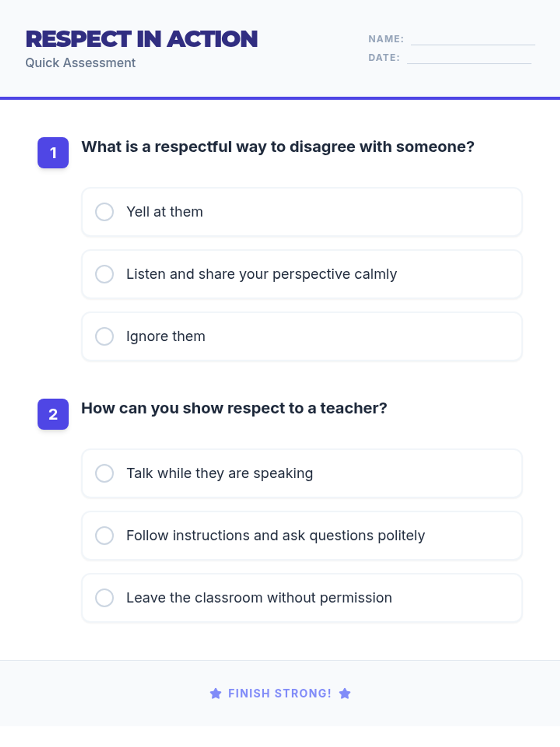The image size is (560, 747).
Task: Click the respect-to-a-teacher question text
Action: coord(234,408)
